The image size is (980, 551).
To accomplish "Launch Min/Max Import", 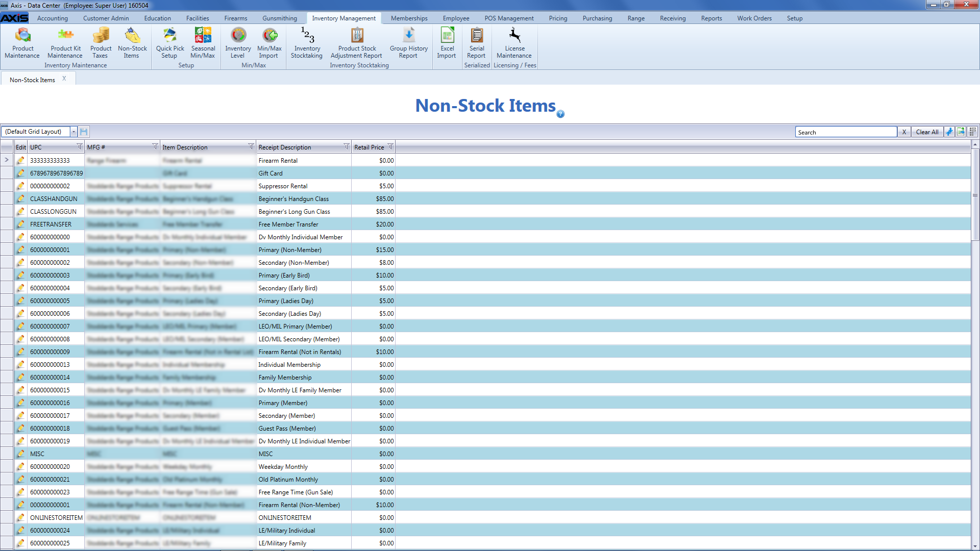I will 269,43.
